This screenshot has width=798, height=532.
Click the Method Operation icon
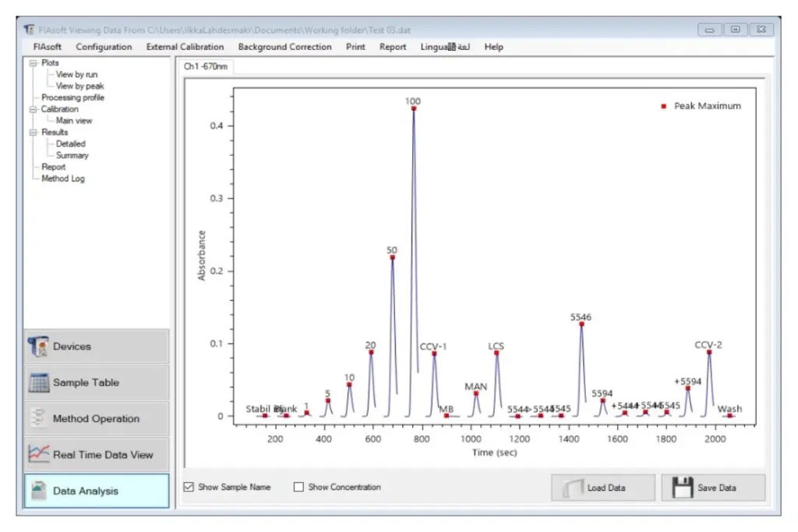[x=38, y=418]
